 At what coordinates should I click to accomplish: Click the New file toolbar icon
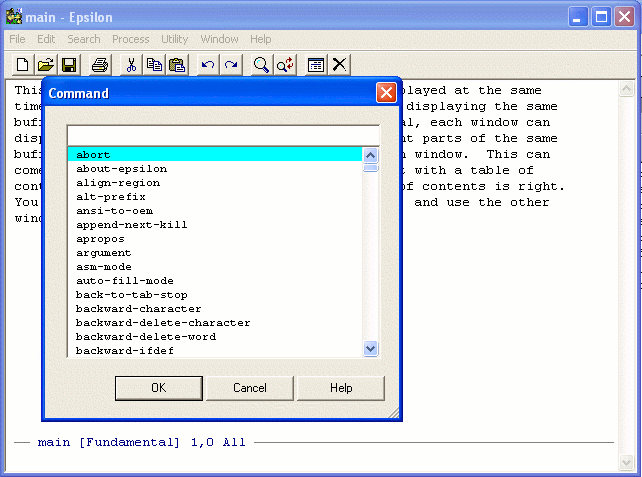point(22,65)
